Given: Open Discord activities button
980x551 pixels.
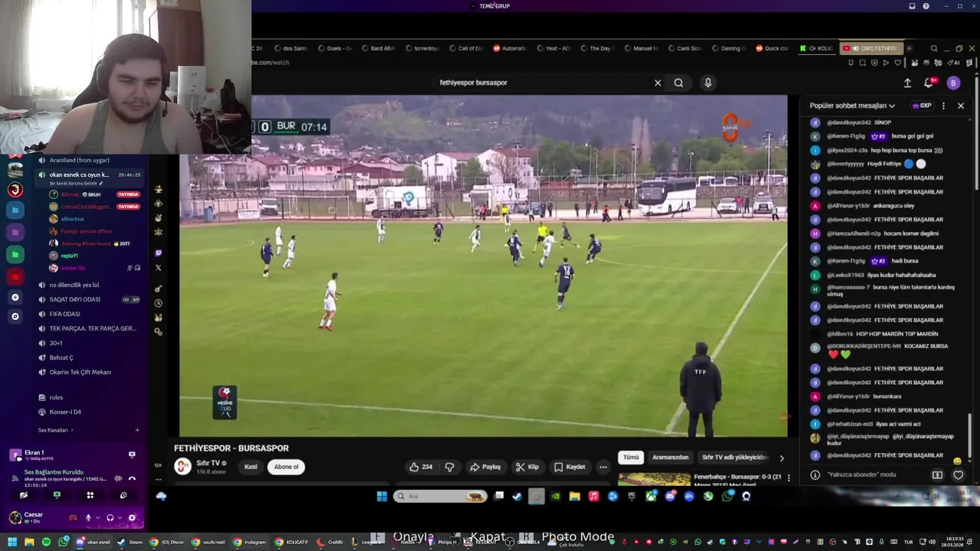Looking at the screenshot, I should pos(90,495).
